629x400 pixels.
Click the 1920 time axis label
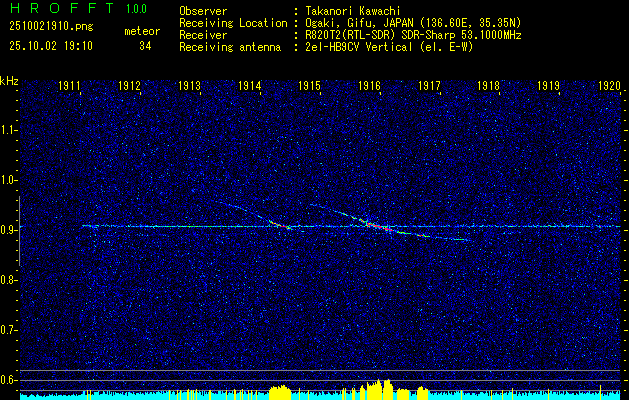click(609, 85)
